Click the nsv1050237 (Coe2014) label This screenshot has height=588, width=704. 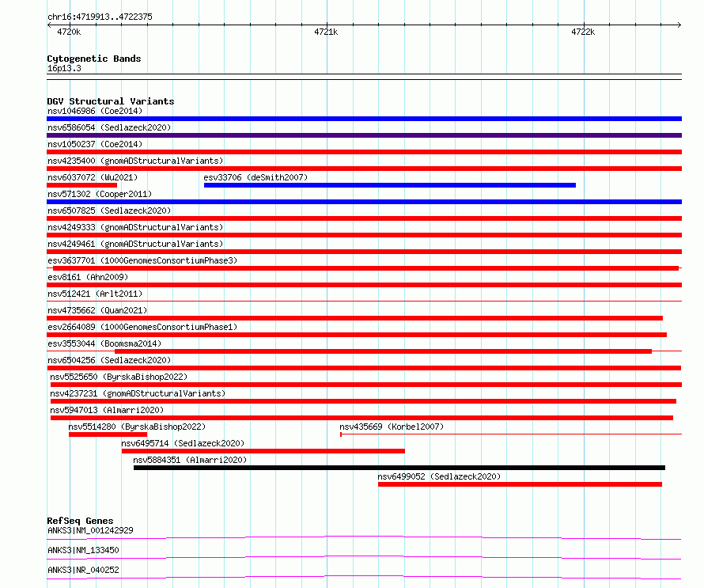tap(95, 144)
